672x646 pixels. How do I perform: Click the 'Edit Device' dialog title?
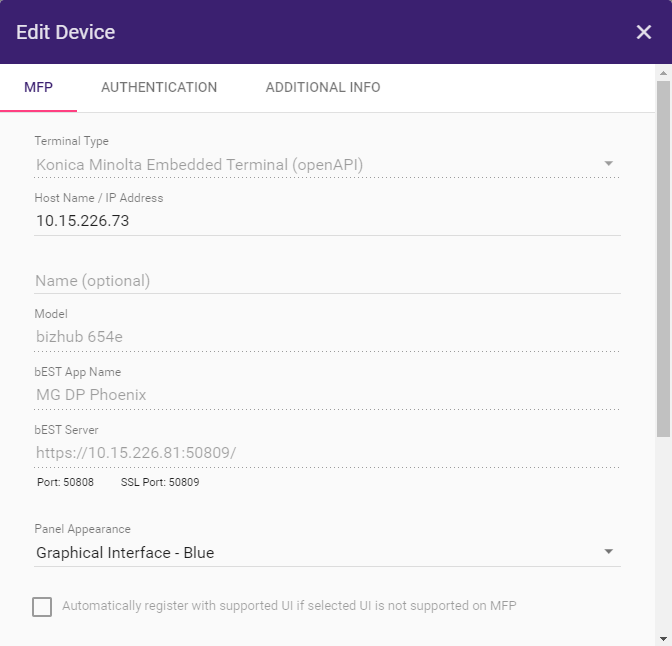pyautogui.click(x=66, y=32)
